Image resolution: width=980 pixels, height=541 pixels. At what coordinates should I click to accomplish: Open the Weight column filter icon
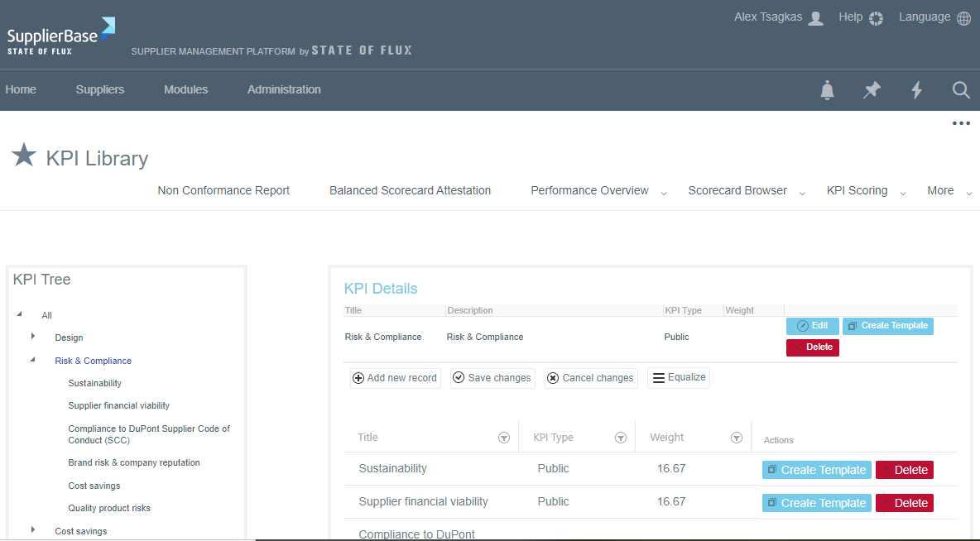click(737, 437)
